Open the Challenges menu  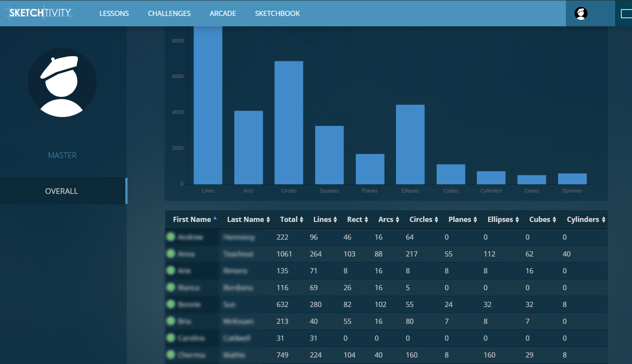pos(169,13)
